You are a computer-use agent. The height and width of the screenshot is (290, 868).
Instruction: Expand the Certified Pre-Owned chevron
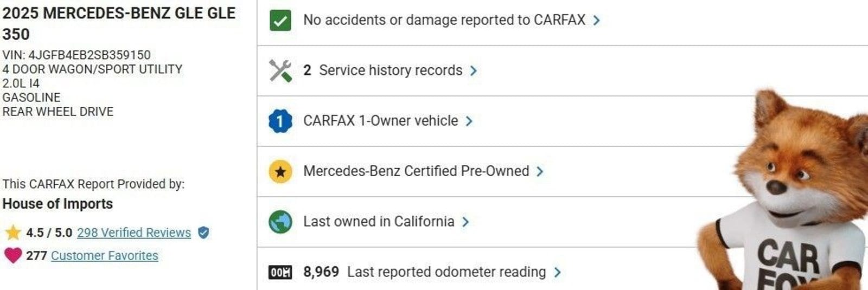pos(540,172)
